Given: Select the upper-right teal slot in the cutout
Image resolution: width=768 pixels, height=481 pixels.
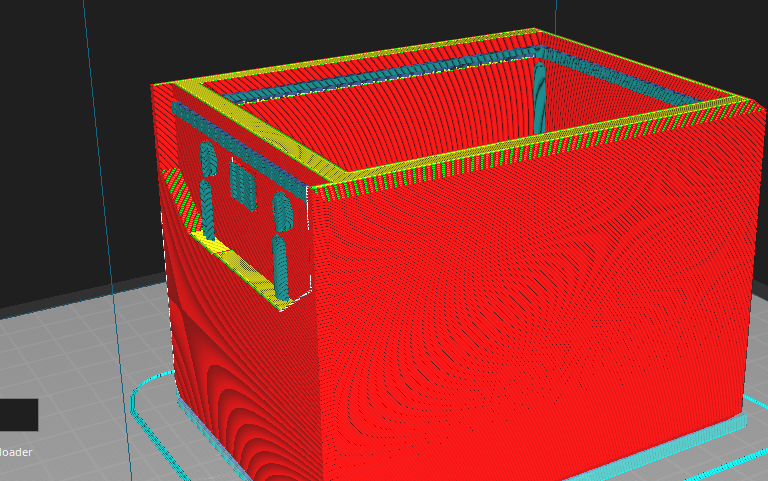Looking at the screenshot, I should click(x=282, y=208).
